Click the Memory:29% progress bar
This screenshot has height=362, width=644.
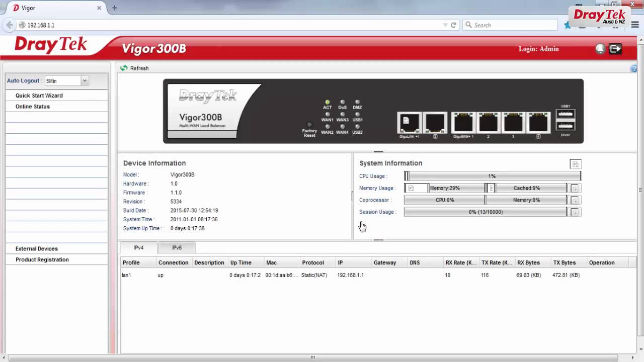(445, 188)
